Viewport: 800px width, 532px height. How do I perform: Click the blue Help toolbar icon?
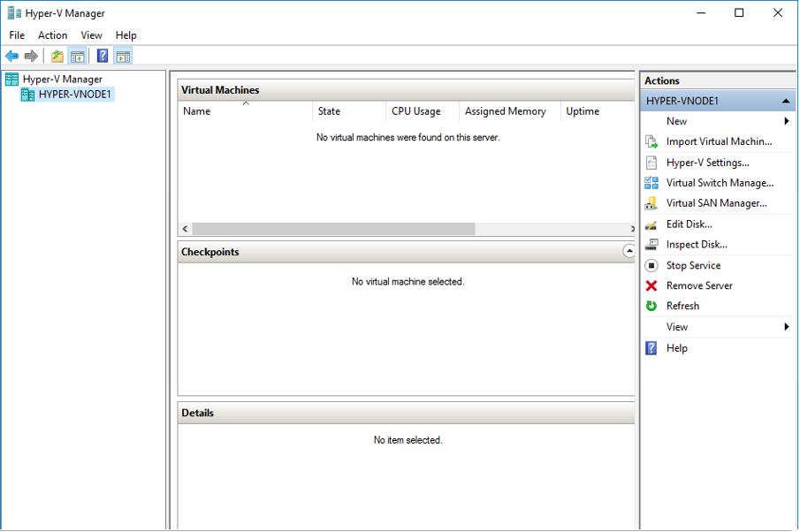pyautogui.click(x=102, y=56)
